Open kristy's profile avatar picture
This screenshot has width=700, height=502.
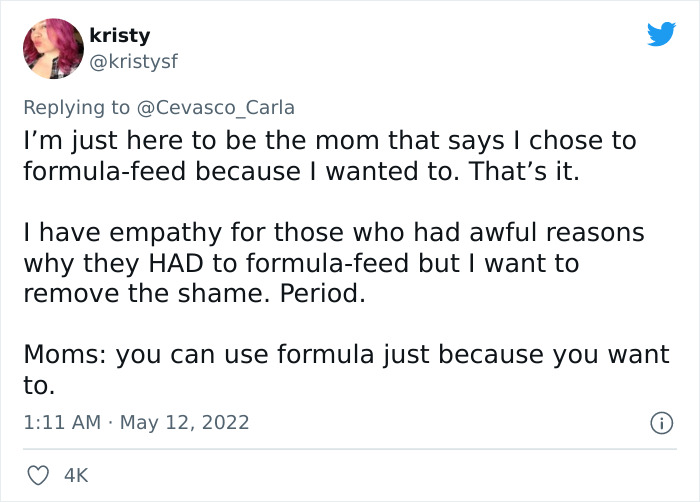pos(52,48)
